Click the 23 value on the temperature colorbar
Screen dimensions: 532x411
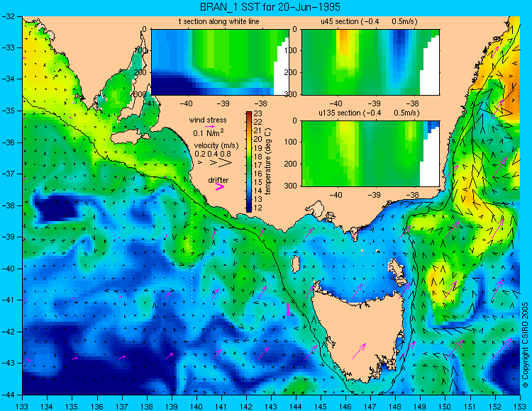coord(258,113)
